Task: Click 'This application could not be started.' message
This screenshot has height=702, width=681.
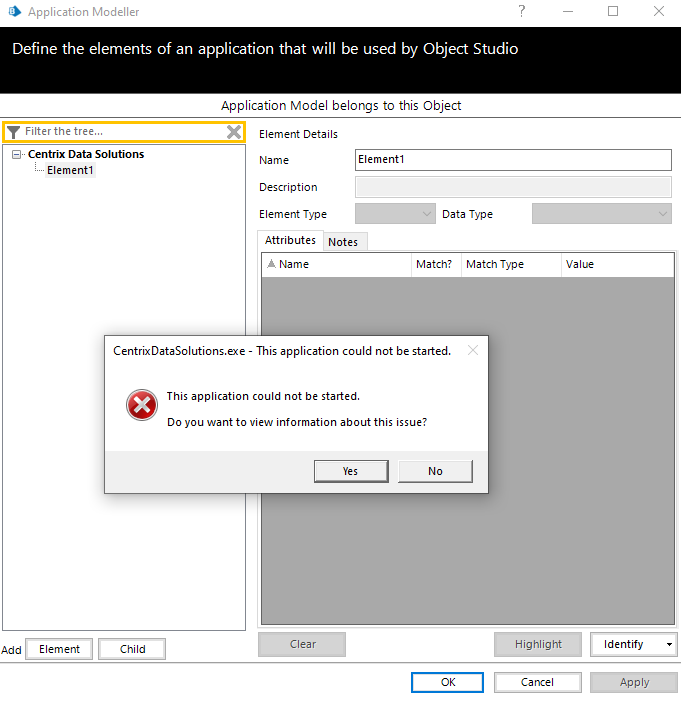Action: coord(263,396)
